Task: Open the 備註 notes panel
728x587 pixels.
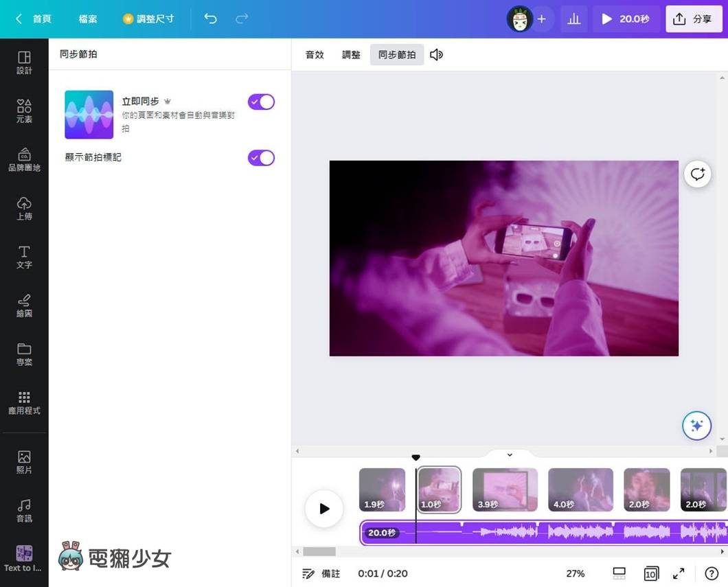Action: point(321,573)
